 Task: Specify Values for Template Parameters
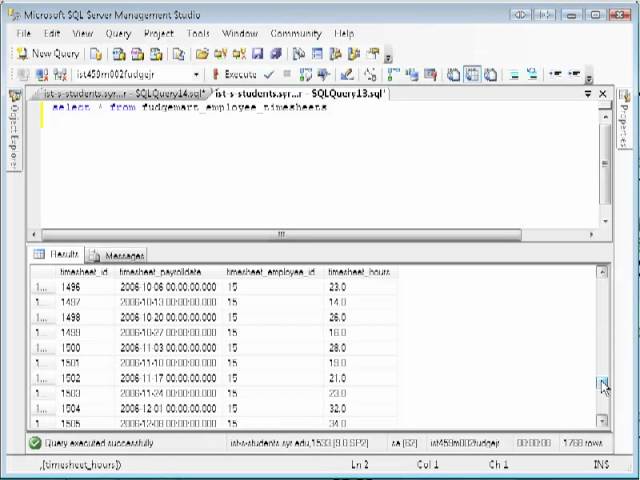(370, 75)
